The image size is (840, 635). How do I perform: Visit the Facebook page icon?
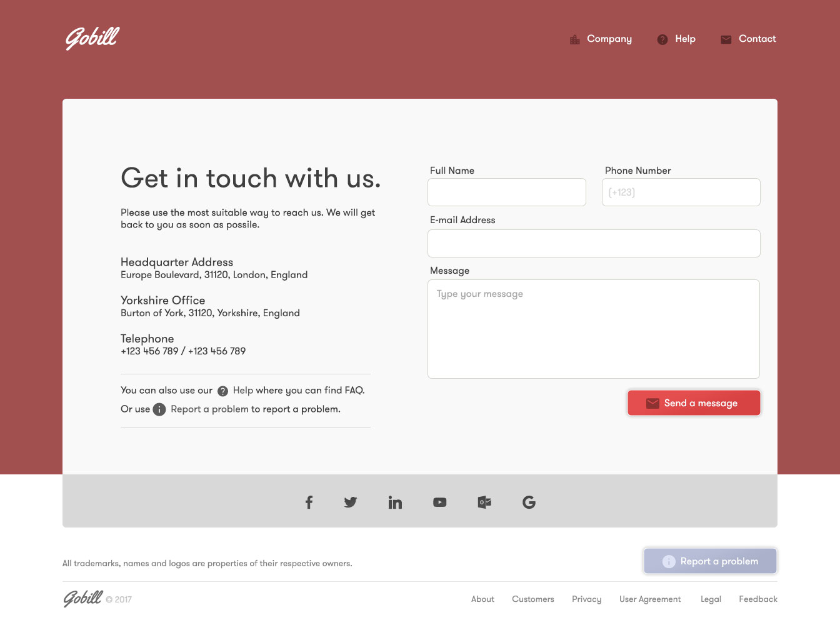click(x=309, y=502)
